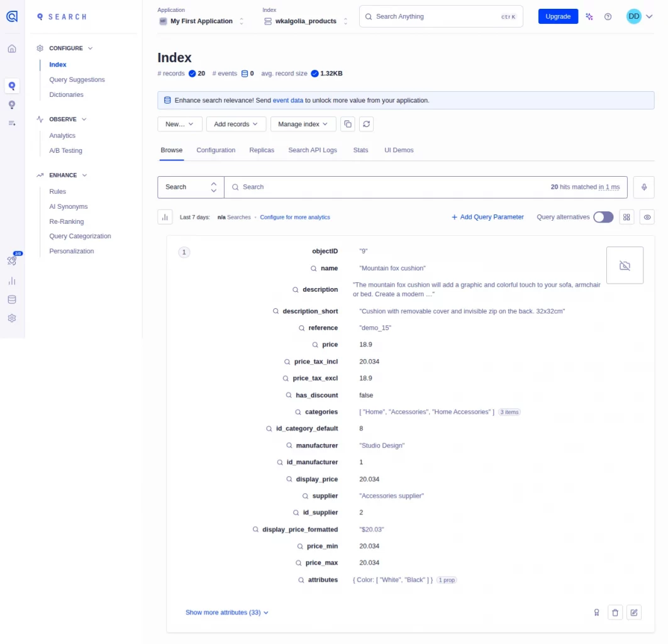Click the Upgrade button

(x=557, y=16)
